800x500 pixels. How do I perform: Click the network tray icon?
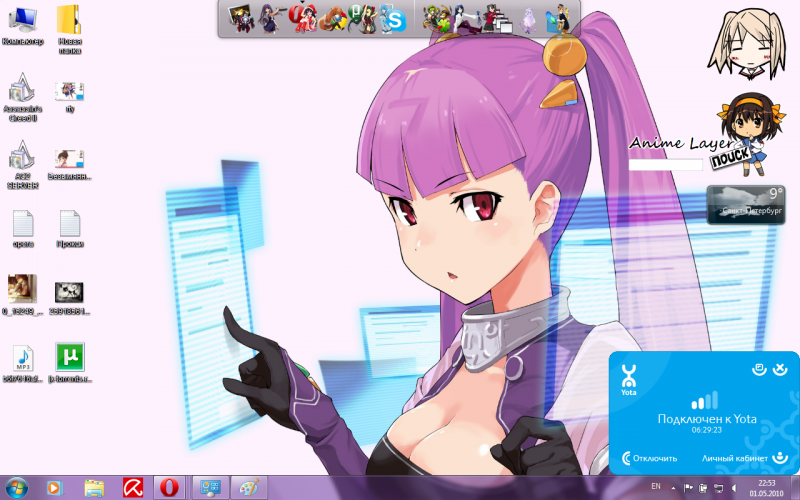[718, 488]
